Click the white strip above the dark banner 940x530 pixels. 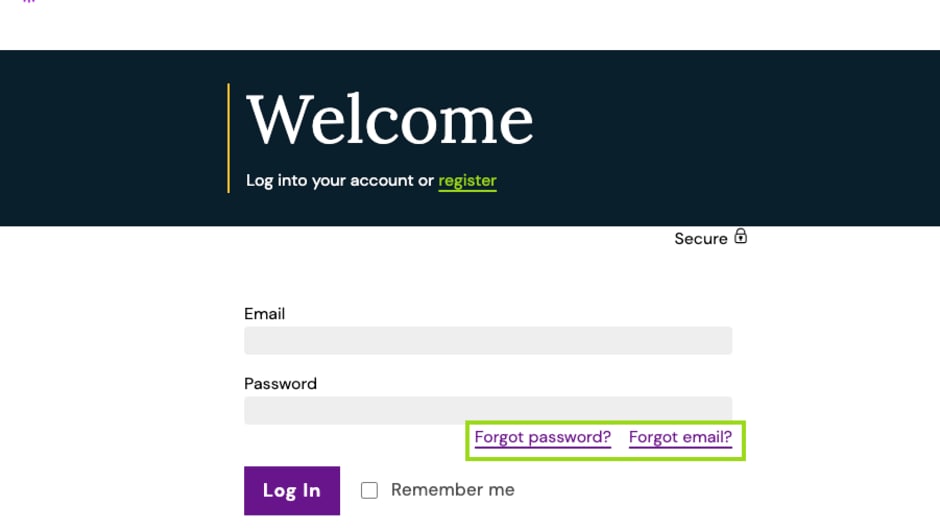pos(470,25)
